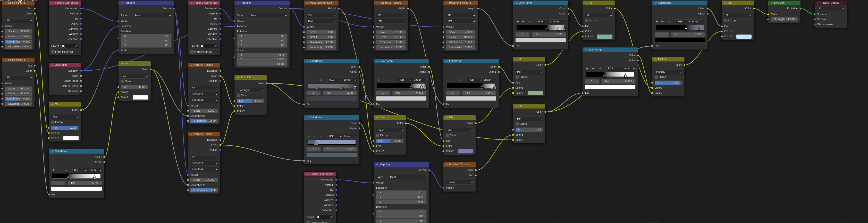The height and width of the screenshot is (223, 868).
Task: Click the Fac 0.900 slider in the Multiply node
Action: [x=668, y=83]
